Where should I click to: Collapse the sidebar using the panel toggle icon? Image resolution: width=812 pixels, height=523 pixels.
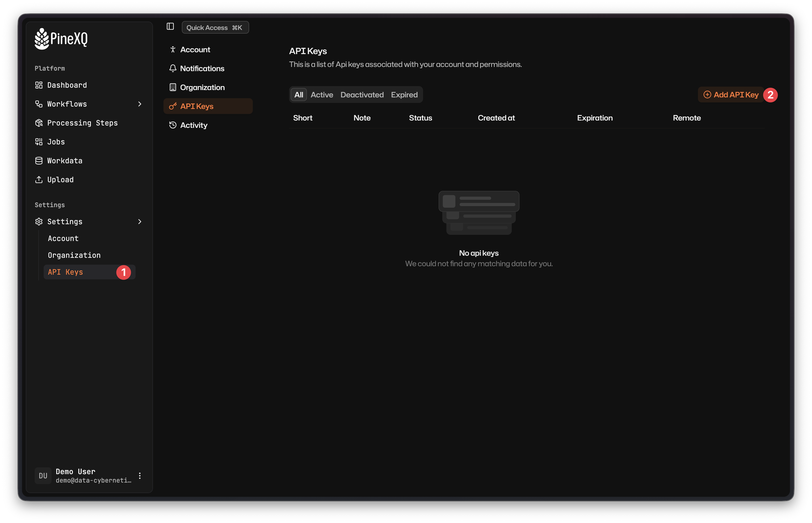click(170, 26)
